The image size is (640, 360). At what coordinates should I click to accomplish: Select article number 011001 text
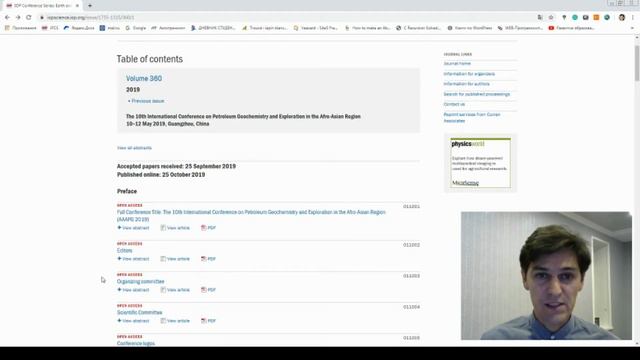(x=411, y=207)
